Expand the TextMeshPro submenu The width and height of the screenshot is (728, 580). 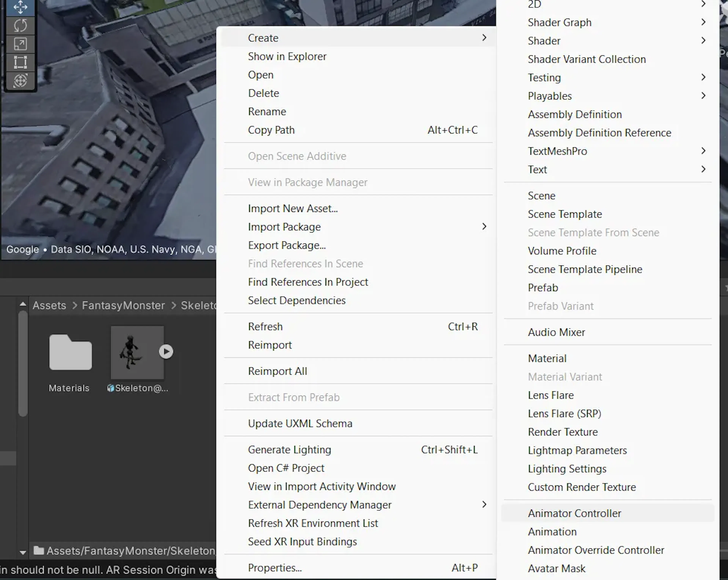pos(608,151)
